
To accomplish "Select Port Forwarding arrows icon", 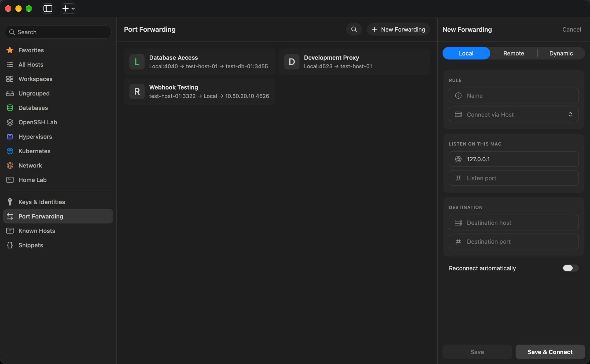I will pyautogui.click(x=10, y=216).
